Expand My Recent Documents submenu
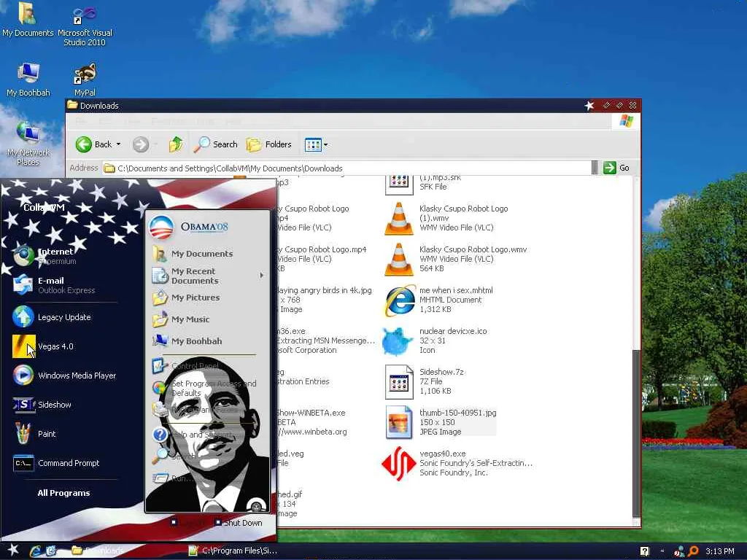This screenshot has height=560, width=747. tap(262, 275)
